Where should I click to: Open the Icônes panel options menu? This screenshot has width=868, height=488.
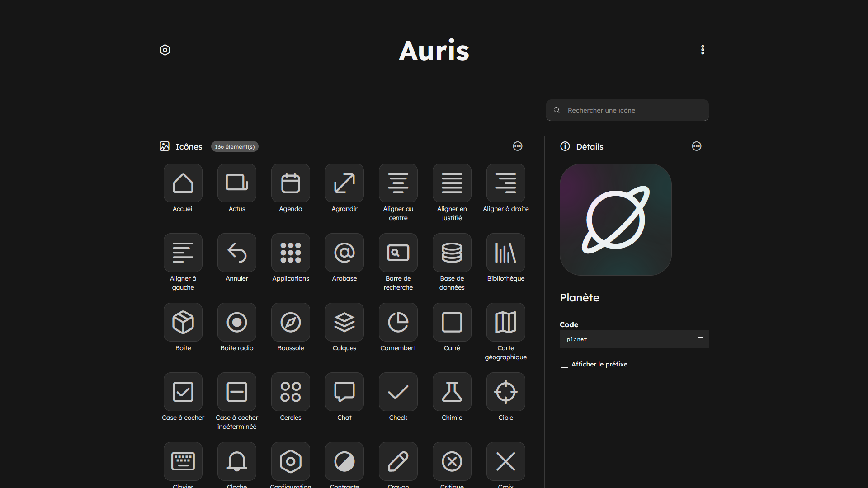click(518, 146)
